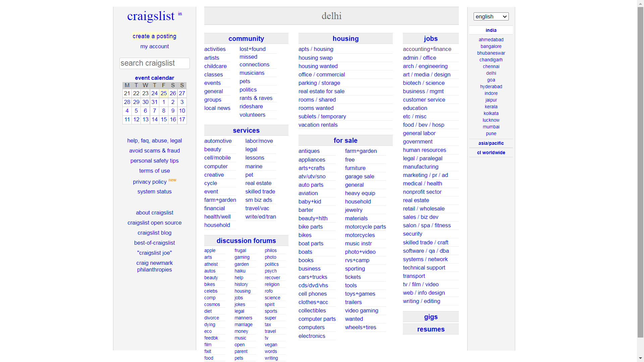Open the apple discussion forum

210,250
